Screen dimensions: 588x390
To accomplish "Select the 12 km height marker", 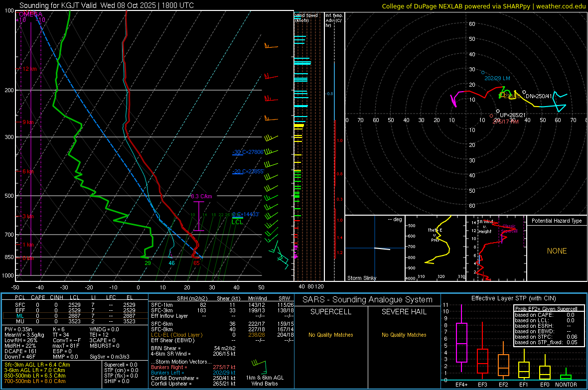I will 29,69.
